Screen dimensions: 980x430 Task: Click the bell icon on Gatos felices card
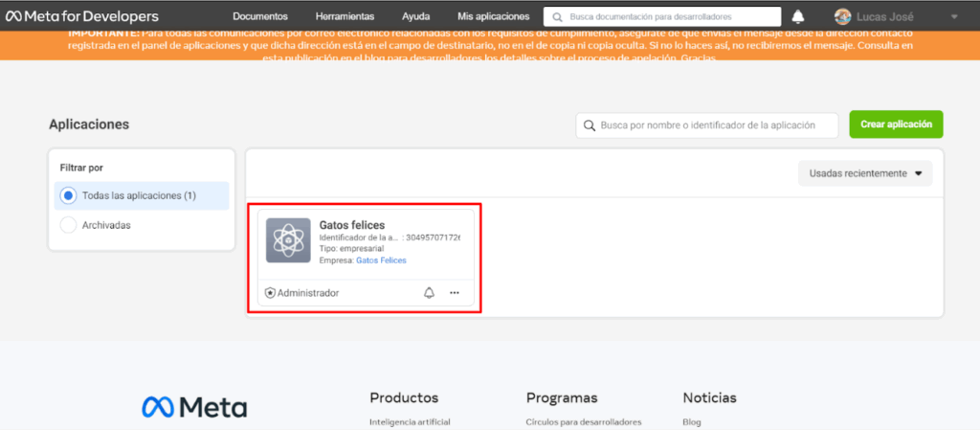pyautogui.click(x=429, y=292)
